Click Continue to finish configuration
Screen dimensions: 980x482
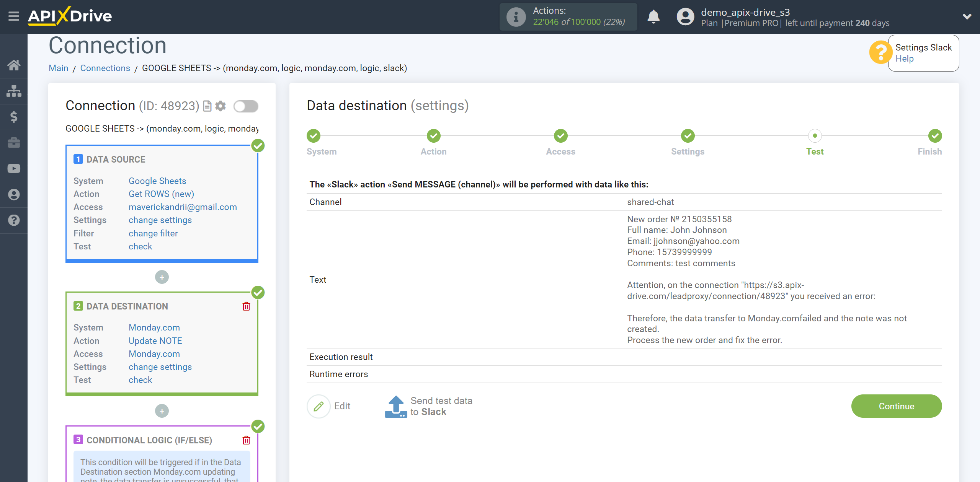pos(897,406)
